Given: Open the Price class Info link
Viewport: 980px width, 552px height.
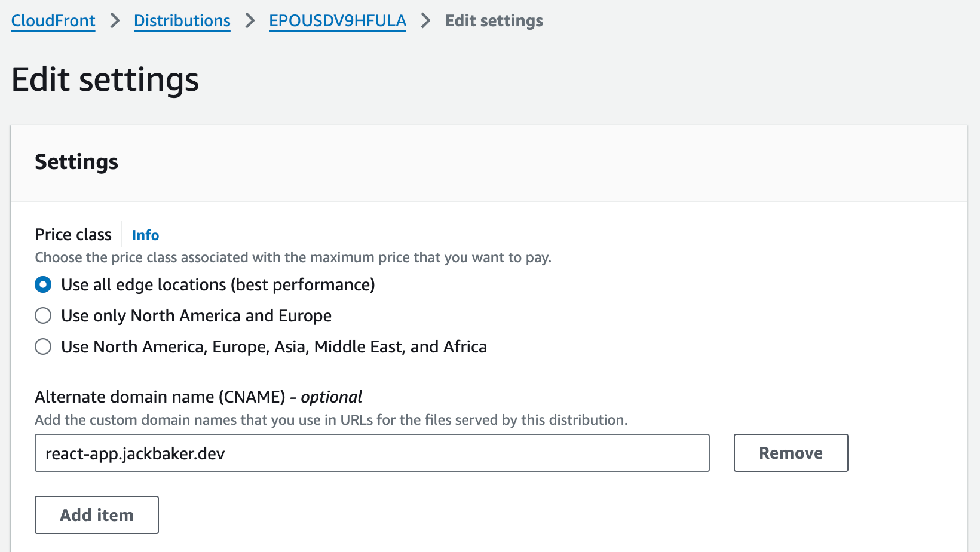Looking at the screenshot, I should coord(145,235).
